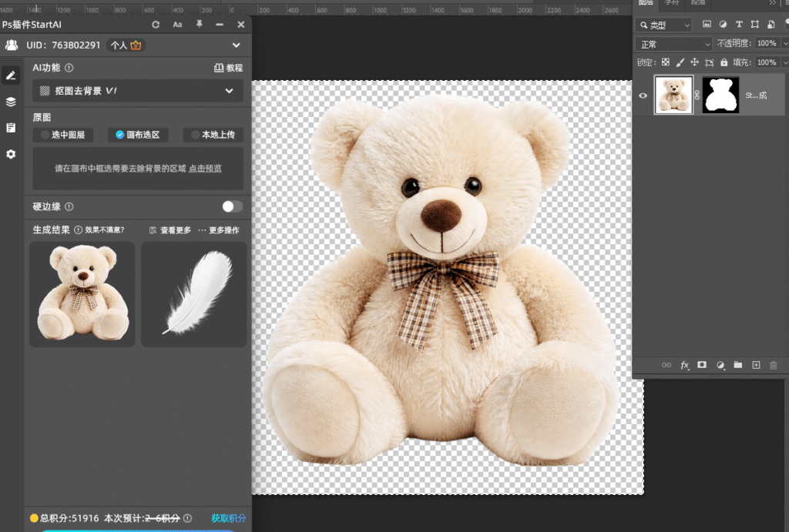Filter layers by adjustment layer icon
The height and width of the screenshot is (532, 789).
(x=723, y=24)
